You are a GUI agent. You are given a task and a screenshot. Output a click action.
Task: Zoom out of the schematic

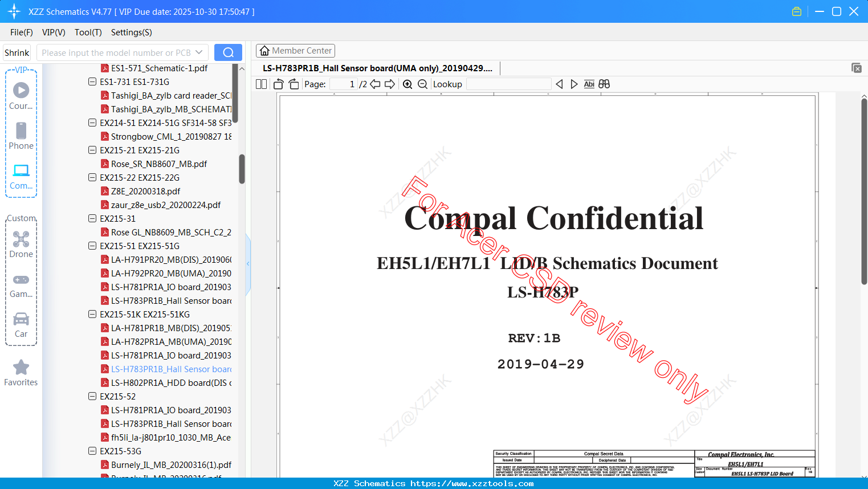[x=422, y=84]
